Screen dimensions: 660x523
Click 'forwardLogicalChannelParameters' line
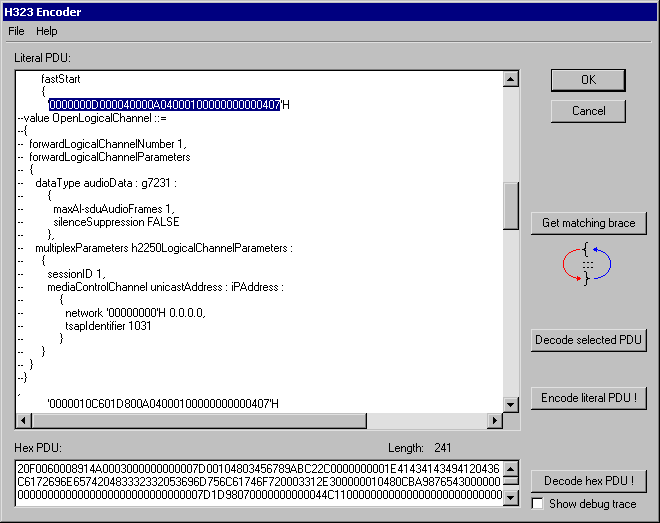click(109, 157)
